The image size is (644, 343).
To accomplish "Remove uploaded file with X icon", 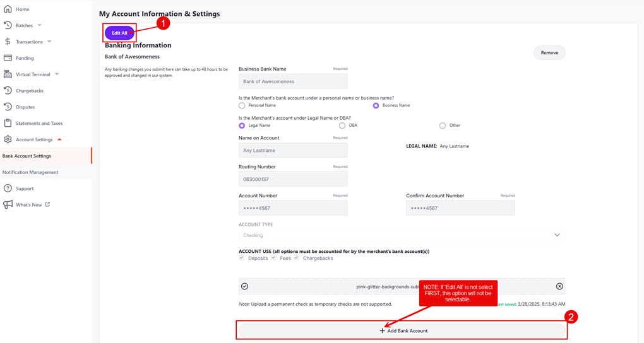I will (559, 286).
